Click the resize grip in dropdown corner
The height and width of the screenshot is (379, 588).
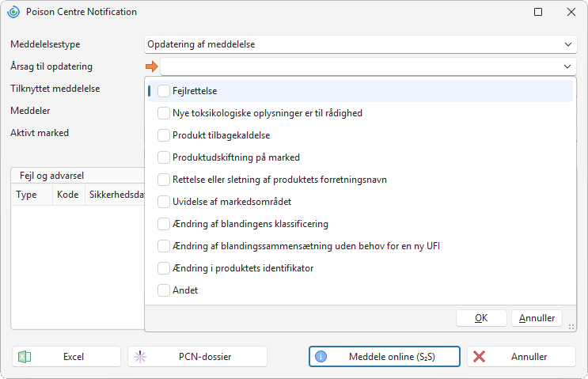click(571, 327)
